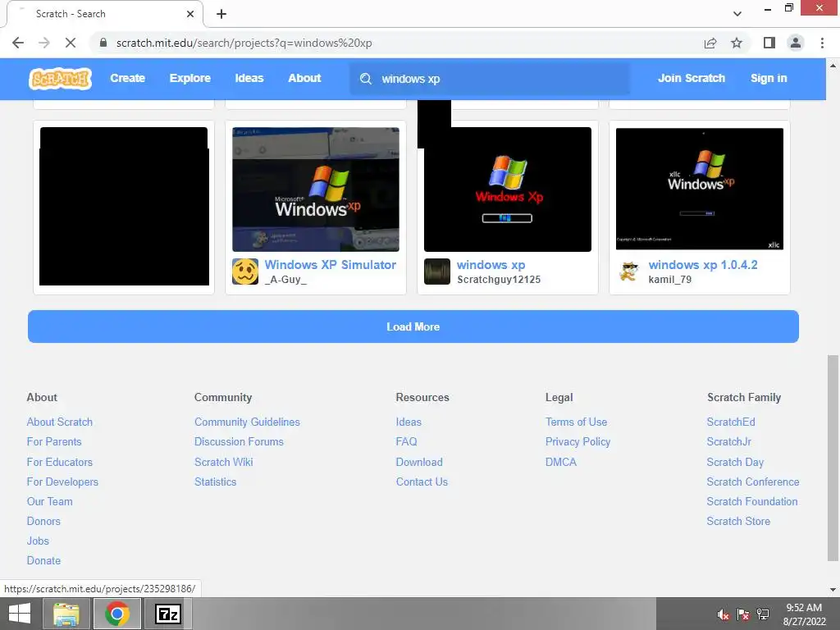Viewport: 840px width, 630px height.
Task: Click Chrome icon in taskbar
Action: (117, 614)
